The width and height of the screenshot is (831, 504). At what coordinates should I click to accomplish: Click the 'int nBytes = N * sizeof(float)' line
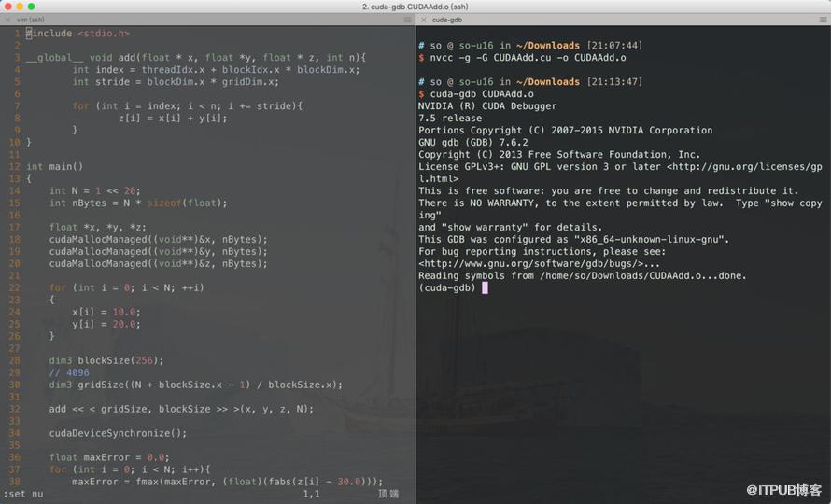(x=138, y=203)
